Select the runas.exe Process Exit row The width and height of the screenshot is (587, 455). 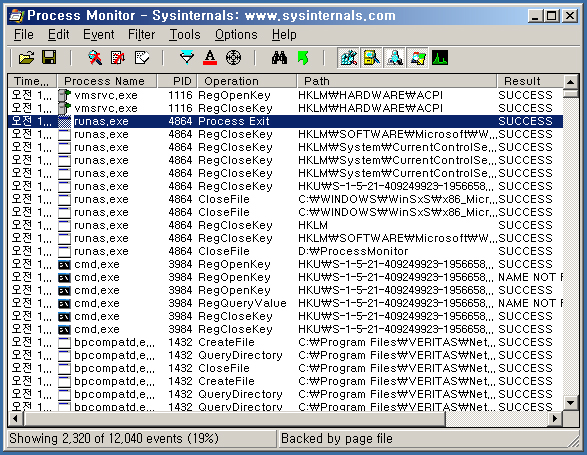[285, 121]
